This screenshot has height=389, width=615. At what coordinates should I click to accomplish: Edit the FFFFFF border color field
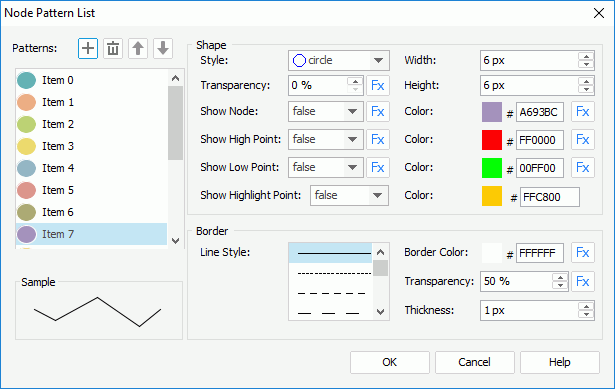(540, 253)
